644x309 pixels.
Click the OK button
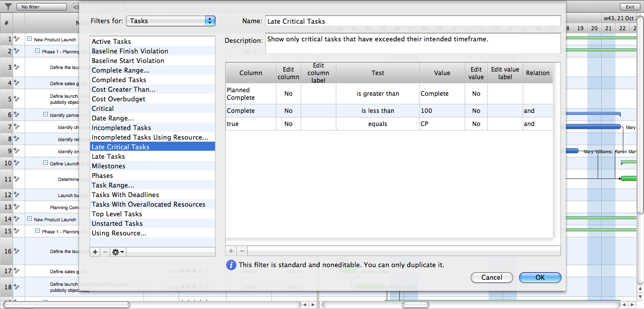coord(540,277)
